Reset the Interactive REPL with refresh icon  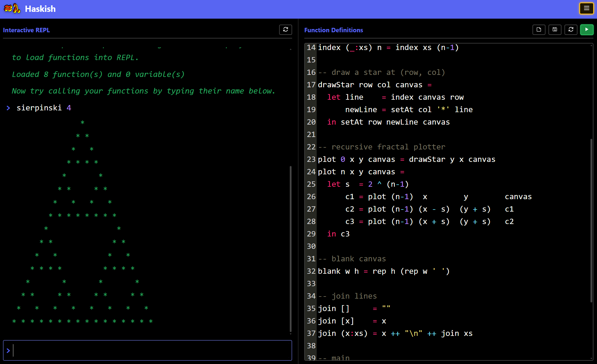tap(285, 30)
